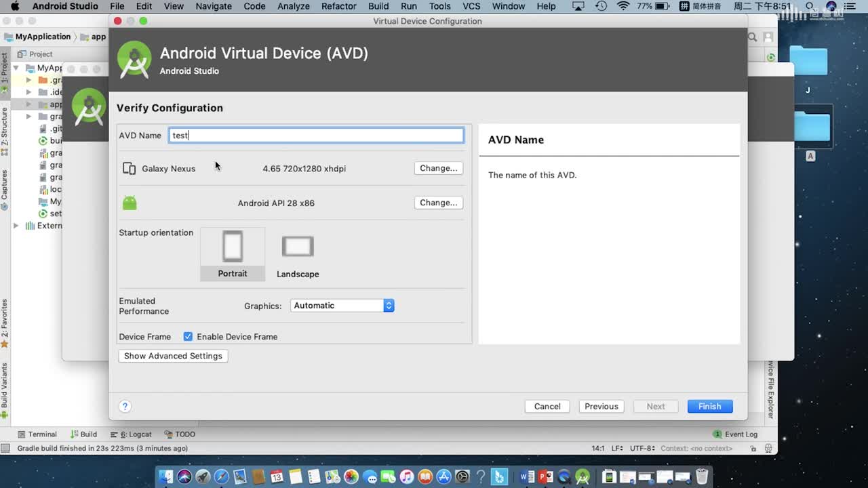Click the Project view header icon

(x=22, y=54)
